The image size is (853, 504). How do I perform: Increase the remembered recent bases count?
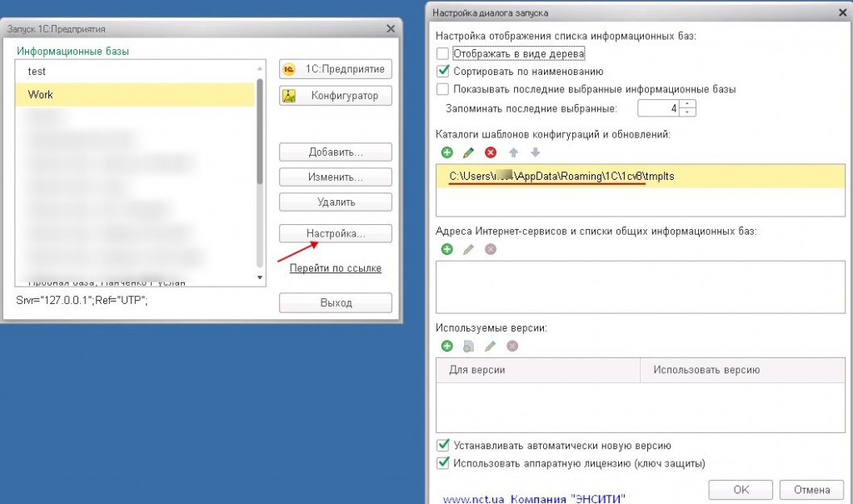[x=687, y=104]
